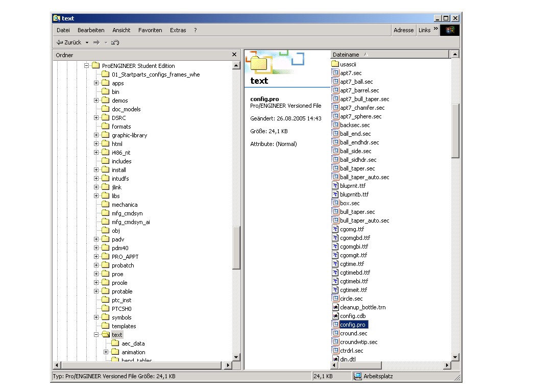This screenshot has width=536, height=392.
Task: Expand the graphic-library folder node
Action: coord(96,135)
